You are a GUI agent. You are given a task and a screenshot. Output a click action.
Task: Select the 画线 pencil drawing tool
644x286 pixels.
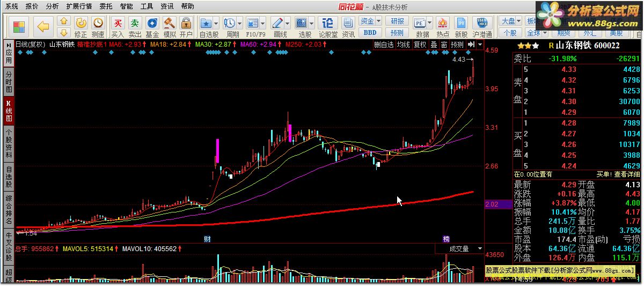(277, 23)
